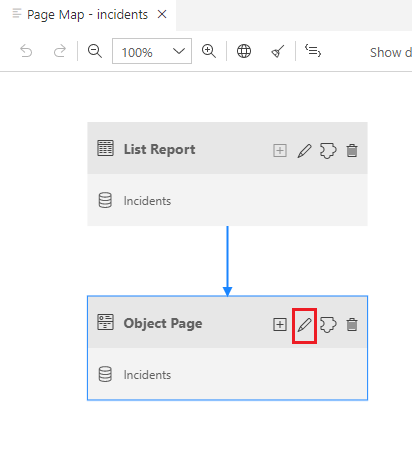Click database icon in List Report card
Viewport: 412px width, 467px height.
105,200
